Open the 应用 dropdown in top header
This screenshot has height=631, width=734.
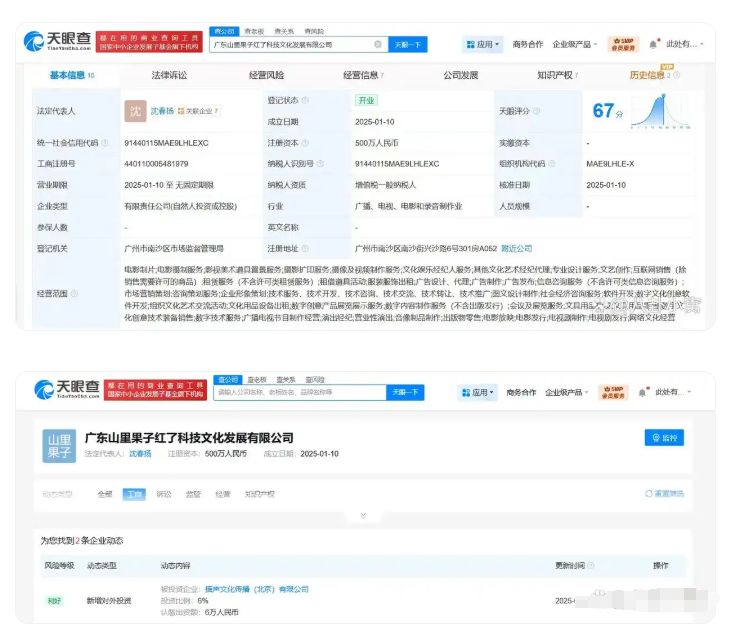coord(483,45)
